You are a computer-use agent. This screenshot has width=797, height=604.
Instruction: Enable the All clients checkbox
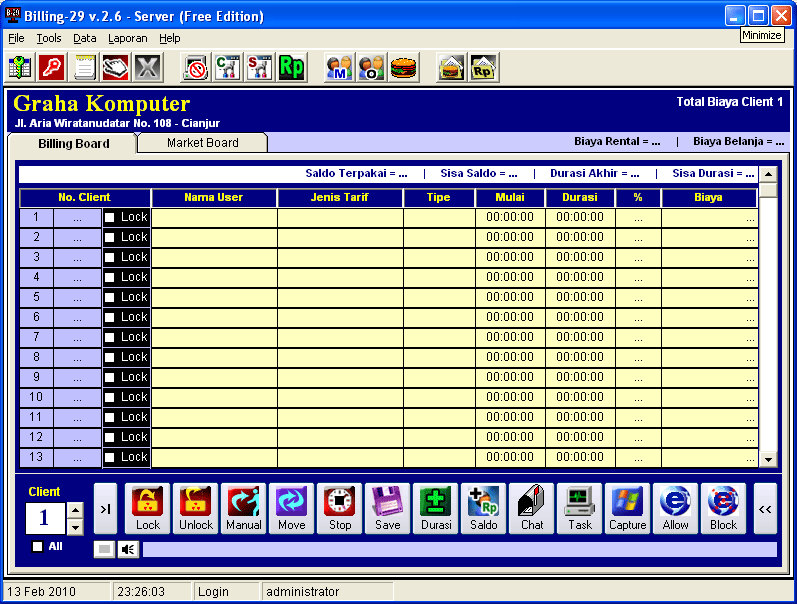37,547
